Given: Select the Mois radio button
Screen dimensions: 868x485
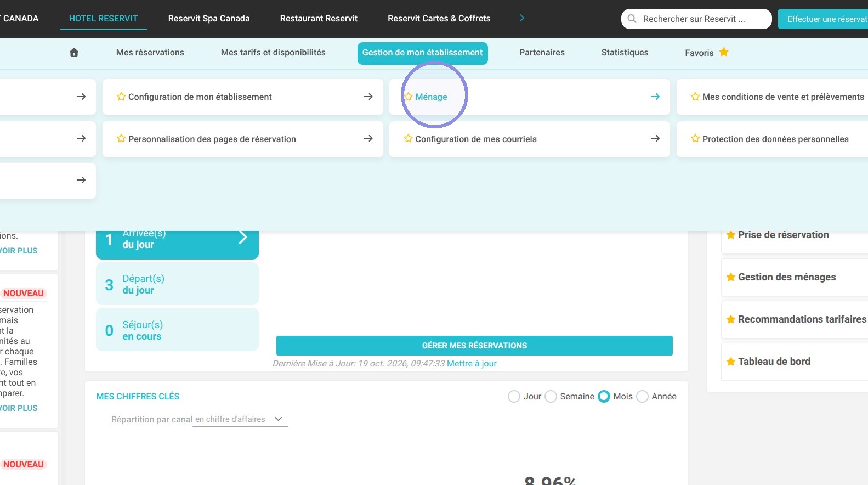Looking at the screenshot, I should pos(604,396).
